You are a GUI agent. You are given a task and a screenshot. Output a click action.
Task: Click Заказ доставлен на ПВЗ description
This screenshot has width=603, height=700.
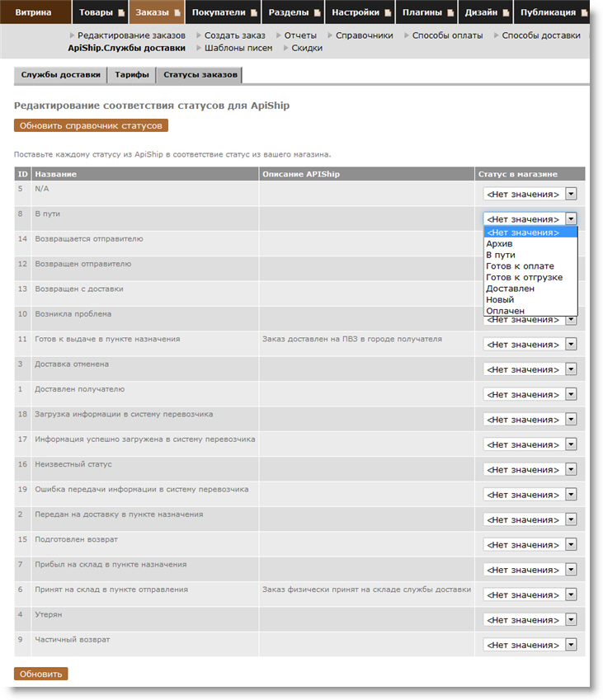click(352, 339)
